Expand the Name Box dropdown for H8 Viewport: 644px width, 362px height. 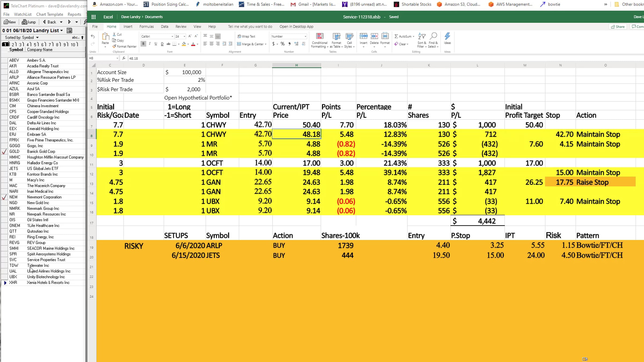(117, 58)
